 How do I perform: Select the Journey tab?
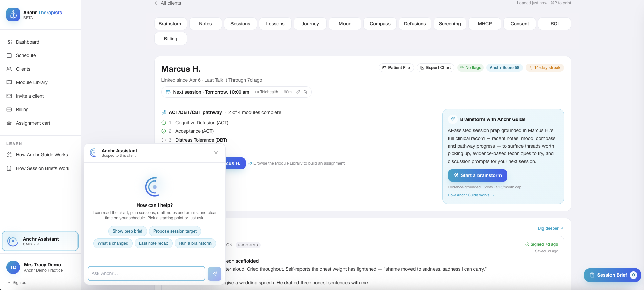[310, 24]
